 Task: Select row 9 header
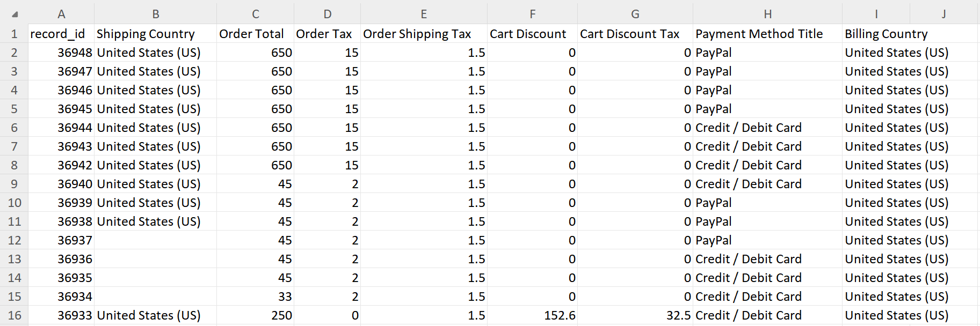click(x=14, y=184)
